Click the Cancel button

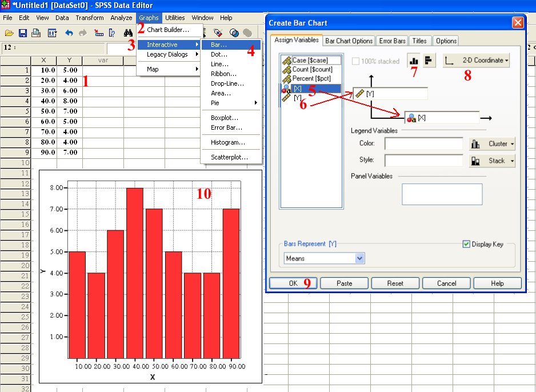[x=446, y=283]
